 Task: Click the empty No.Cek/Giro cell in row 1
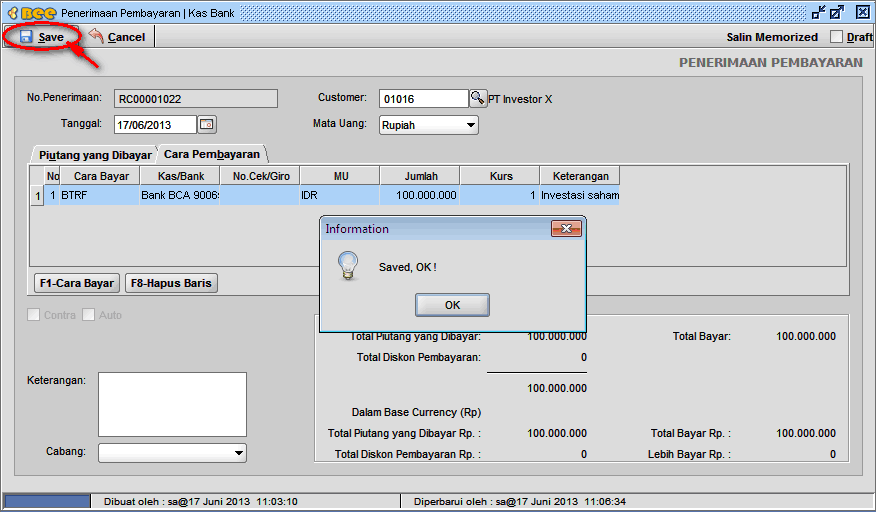click(x=260, y=195)
